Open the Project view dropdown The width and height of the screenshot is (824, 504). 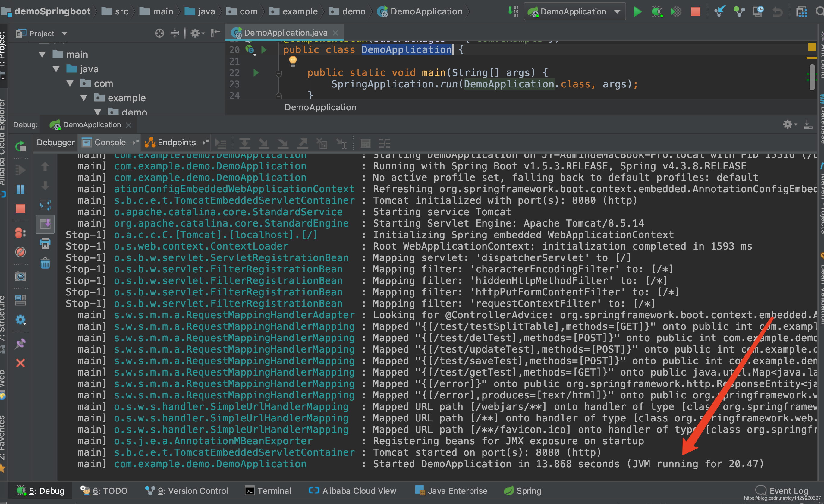64,34
